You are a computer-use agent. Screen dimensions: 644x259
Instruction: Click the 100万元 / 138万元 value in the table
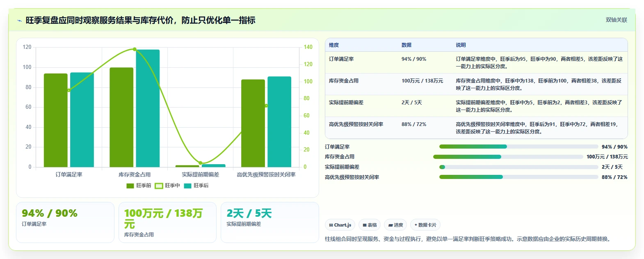coord(422,81)
